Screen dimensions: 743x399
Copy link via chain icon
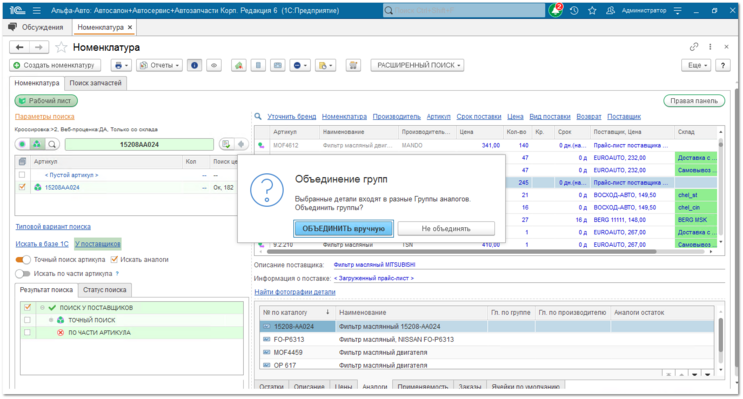(x=694, y=46)
